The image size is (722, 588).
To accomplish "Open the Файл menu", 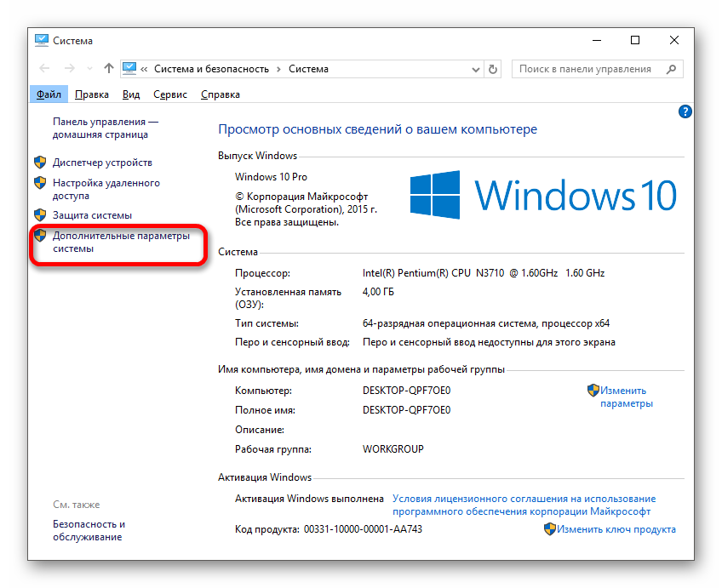I will (x=49, y=94).
